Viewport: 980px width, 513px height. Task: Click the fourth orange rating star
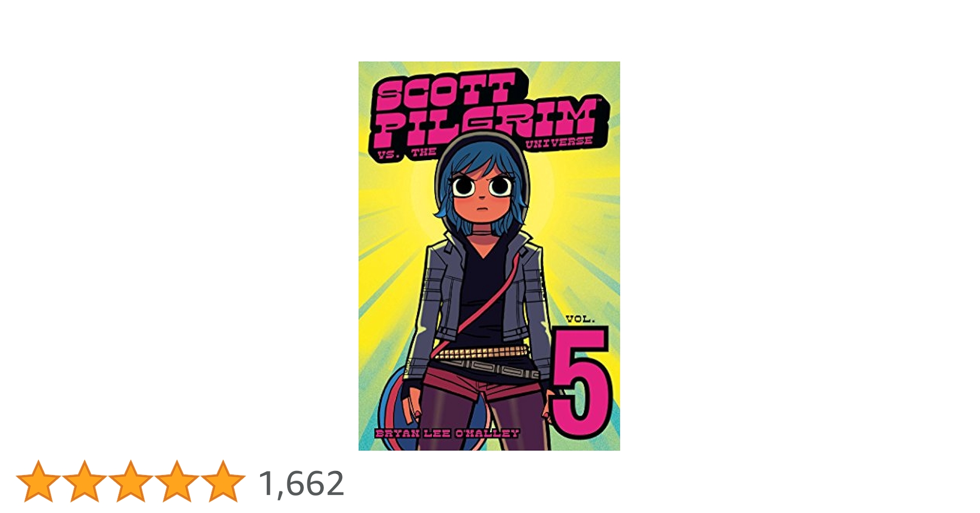(177, 481)
